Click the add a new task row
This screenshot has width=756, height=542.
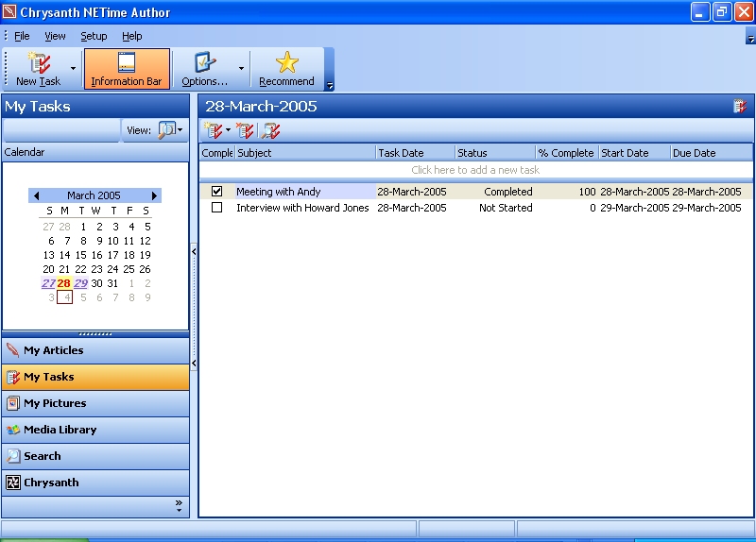point(475,170)
